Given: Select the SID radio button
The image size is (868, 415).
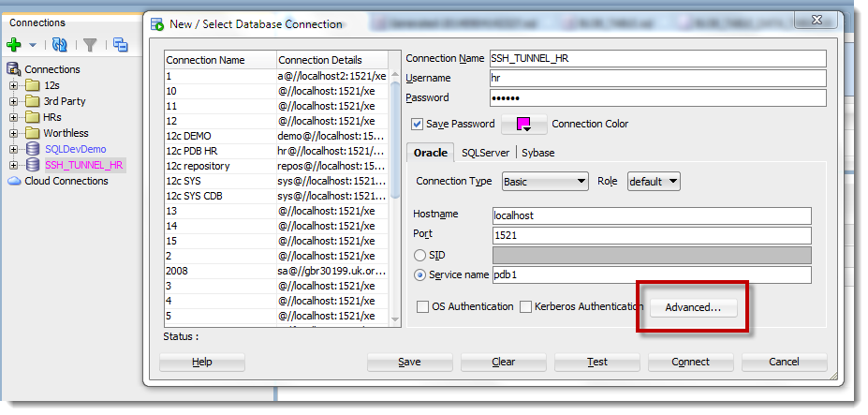Looking at the screenshot, I should pyautogui.click(x=420, y=256).
